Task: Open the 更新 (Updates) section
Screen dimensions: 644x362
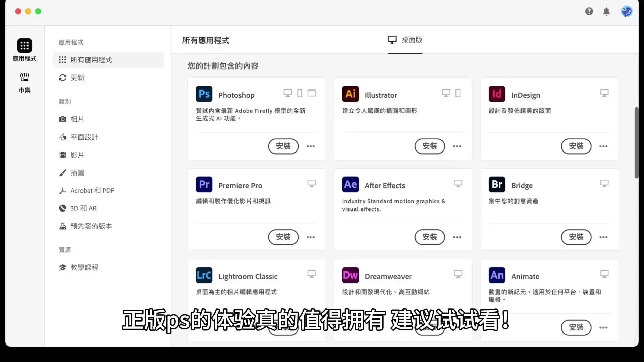Action: point(77,77)
